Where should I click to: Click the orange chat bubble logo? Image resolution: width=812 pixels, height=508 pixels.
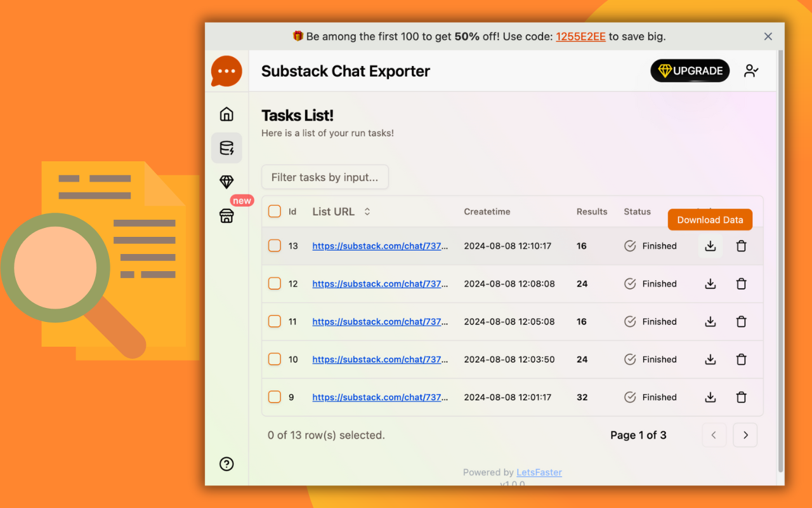(226, 71)
